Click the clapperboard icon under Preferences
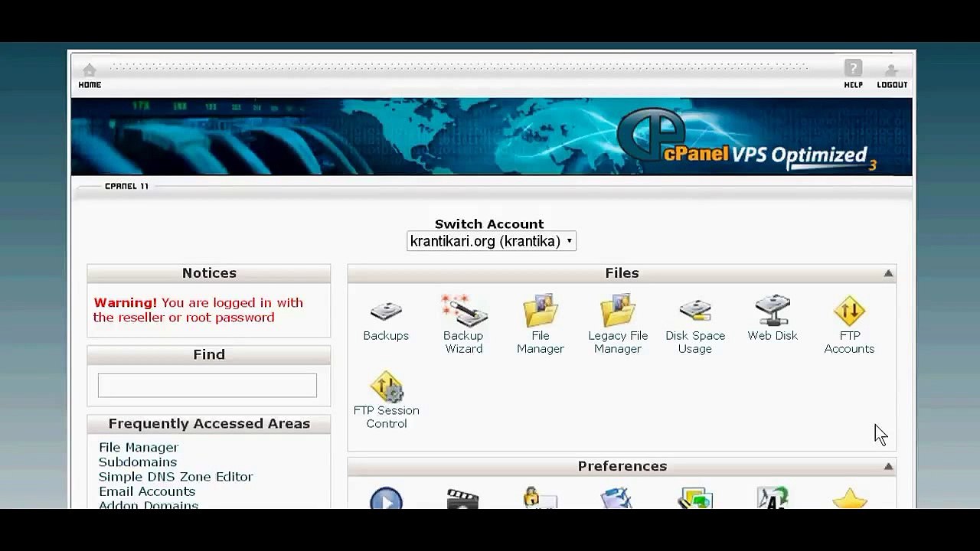The image size is (980, 551). pos(463,499)
